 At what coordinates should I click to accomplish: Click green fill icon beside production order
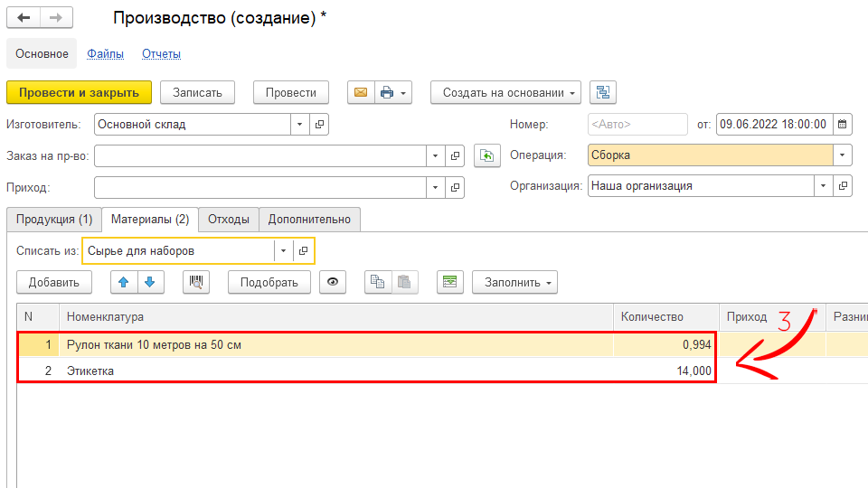pos(487,156)
